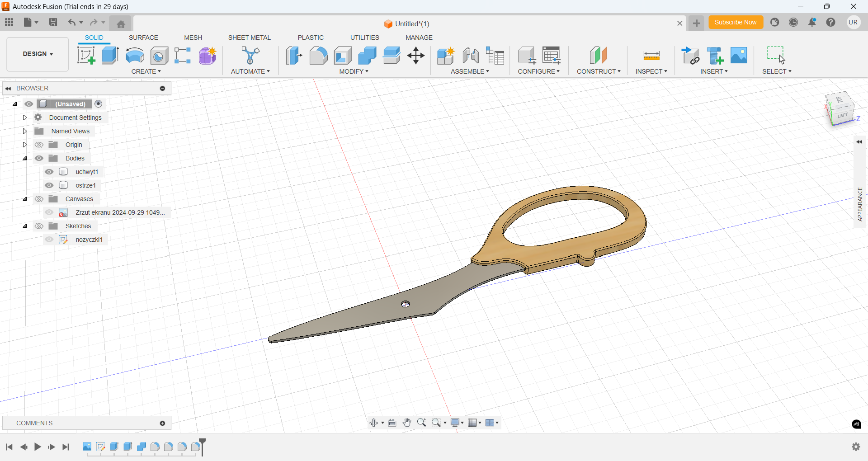Click the Subscribe Now button
The height and width of the screenshot is (461, 868).
click(736, 22)
